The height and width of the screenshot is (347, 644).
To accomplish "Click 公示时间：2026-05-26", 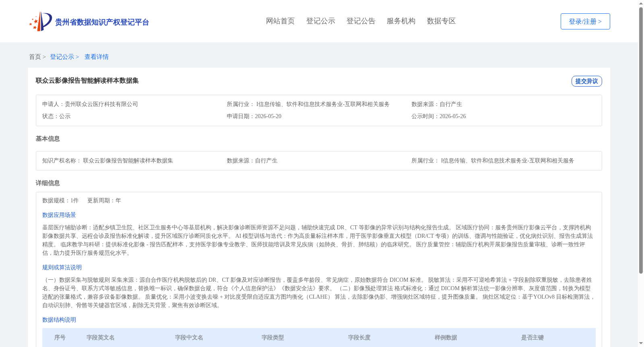I will point(439,116).
